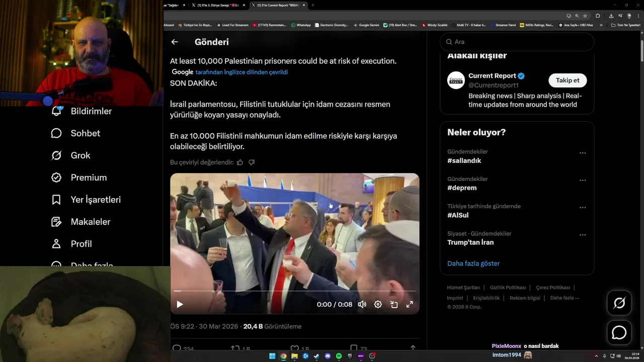Image resolution: width=644 pixels, height=362 pixels.
Task: Open floating messages chat button
Action: 619,332
